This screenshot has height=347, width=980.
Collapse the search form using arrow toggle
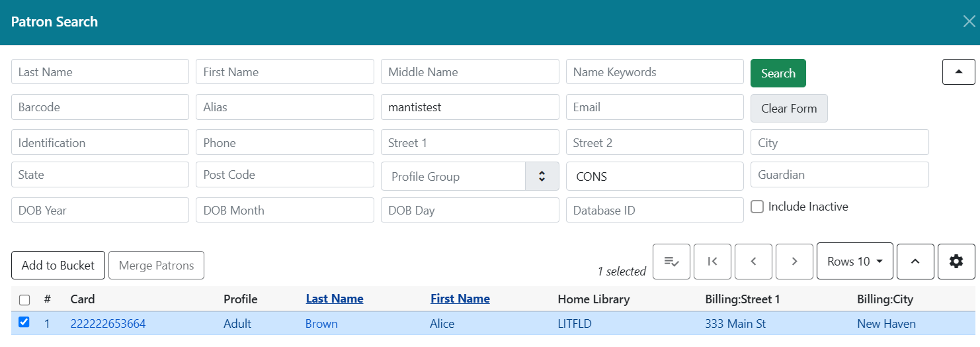958,72
